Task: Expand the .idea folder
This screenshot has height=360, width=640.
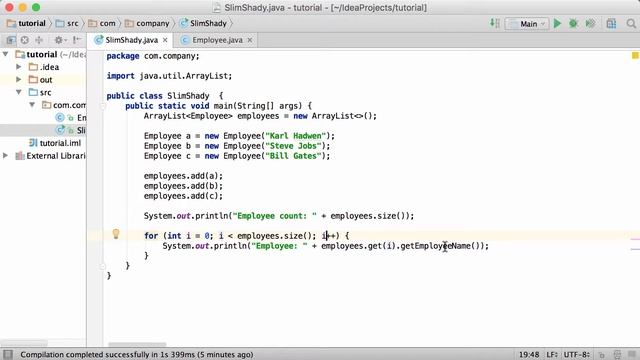Action: pos(19,67)
